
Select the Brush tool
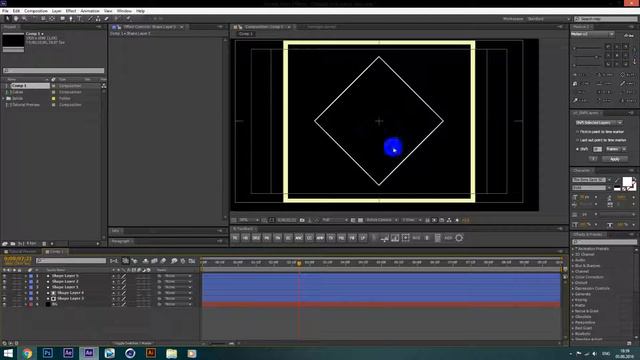(x=90, y=18)
